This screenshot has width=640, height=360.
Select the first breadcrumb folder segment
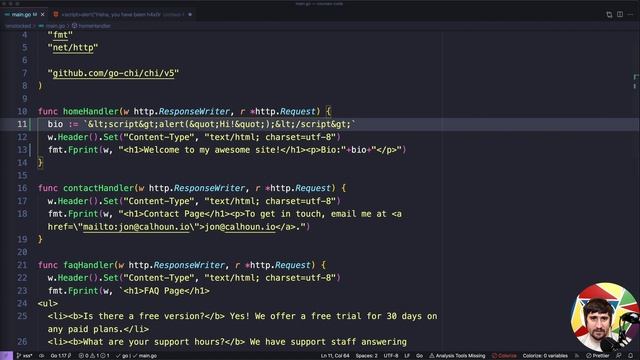click(18, 26)
